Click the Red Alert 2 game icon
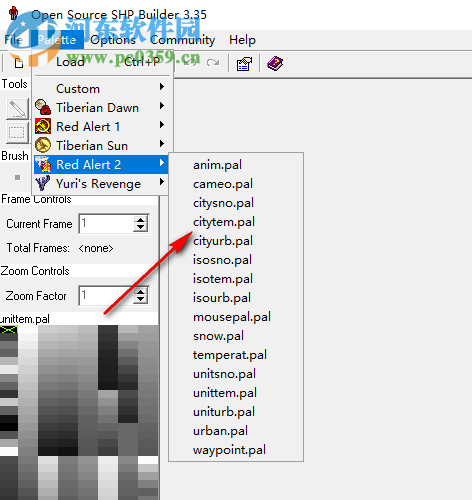This screenshot has height=500, width=472. click(43, 164)
